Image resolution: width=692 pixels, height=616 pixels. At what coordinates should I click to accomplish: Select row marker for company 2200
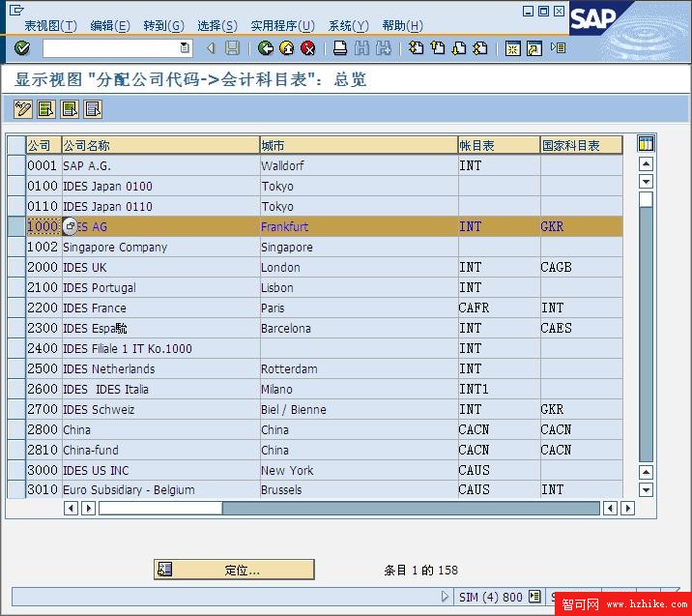(16, 308)
